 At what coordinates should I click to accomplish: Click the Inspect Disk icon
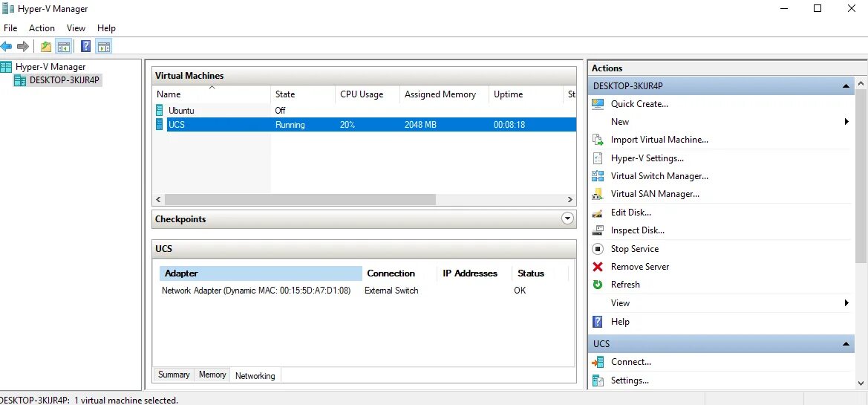coord(597,230)
